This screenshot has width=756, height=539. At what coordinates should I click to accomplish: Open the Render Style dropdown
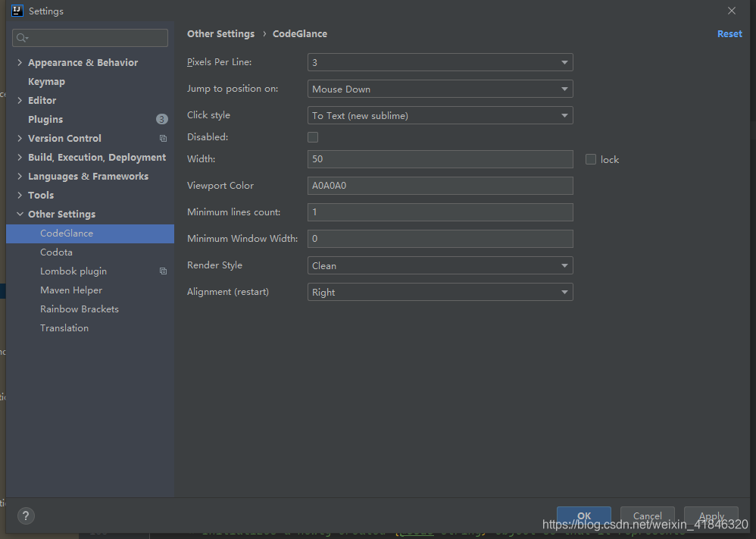click(x=440, y=265)
